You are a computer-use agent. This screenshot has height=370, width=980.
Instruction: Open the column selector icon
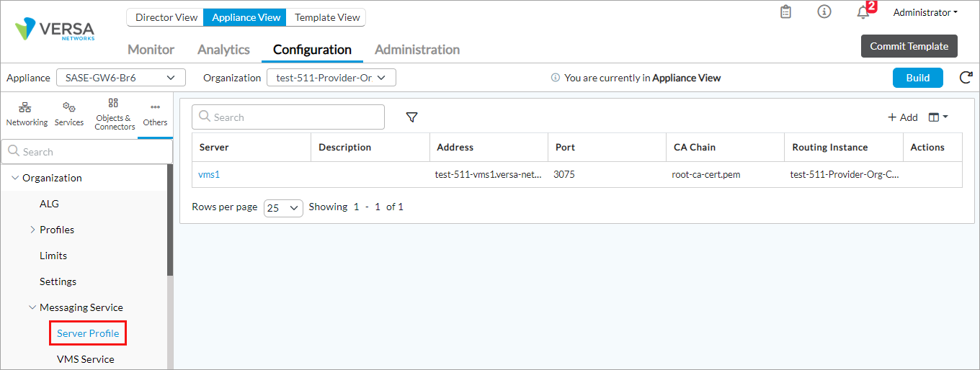pyautogui.click(x=937, y=117)
